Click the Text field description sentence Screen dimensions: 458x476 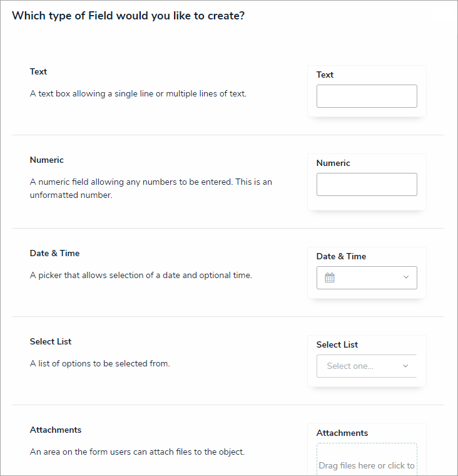coord(138,94)
